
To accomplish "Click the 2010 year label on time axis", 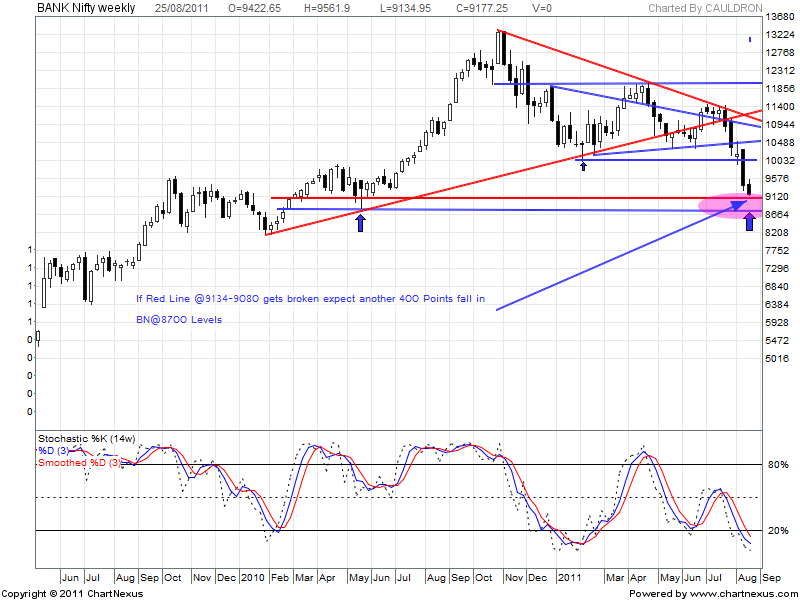I will 255,578.
